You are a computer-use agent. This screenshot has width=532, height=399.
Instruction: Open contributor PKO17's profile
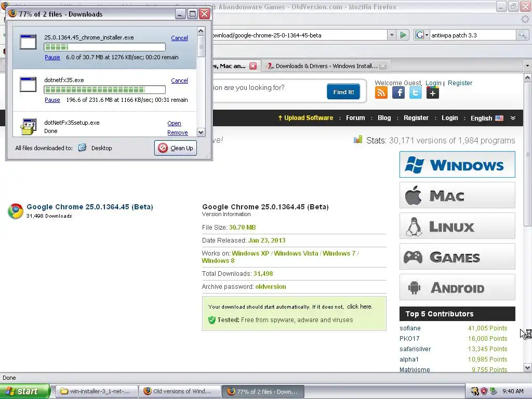pyautogui.click(x=409, y=338)
